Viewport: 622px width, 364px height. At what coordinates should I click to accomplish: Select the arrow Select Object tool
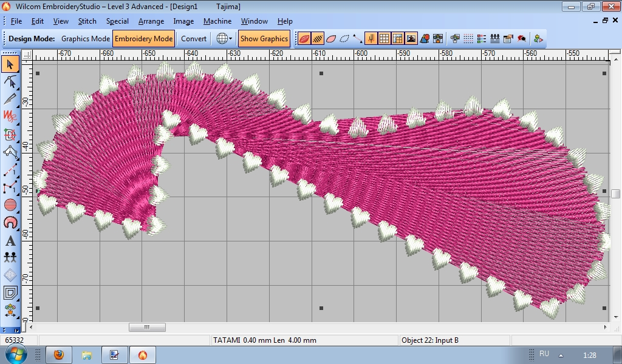10,64
